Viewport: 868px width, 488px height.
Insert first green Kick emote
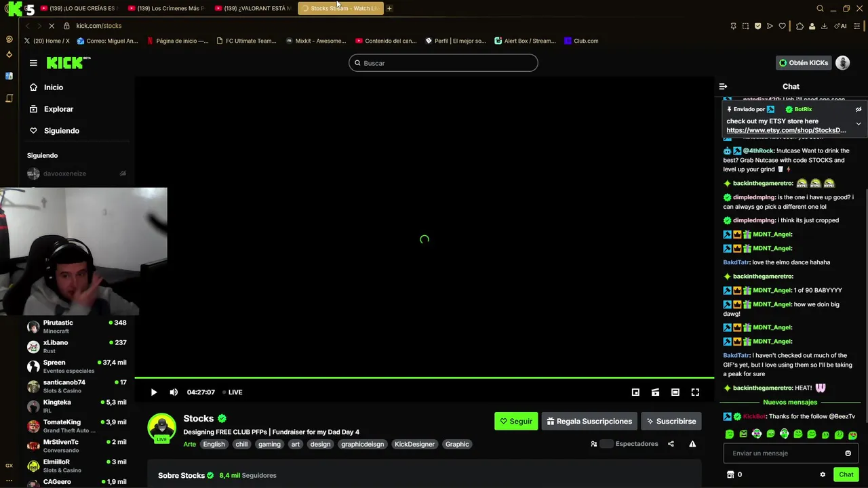tap(730, 434)
